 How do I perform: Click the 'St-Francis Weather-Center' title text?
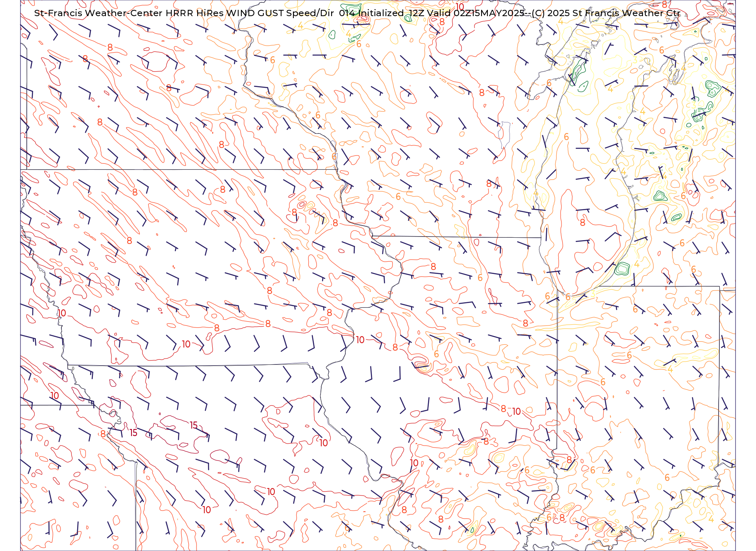[x=98, y=13]
